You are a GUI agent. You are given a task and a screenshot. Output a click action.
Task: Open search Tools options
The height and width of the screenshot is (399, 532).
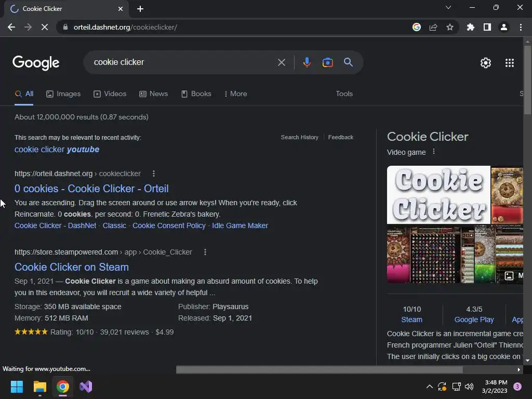344,94
